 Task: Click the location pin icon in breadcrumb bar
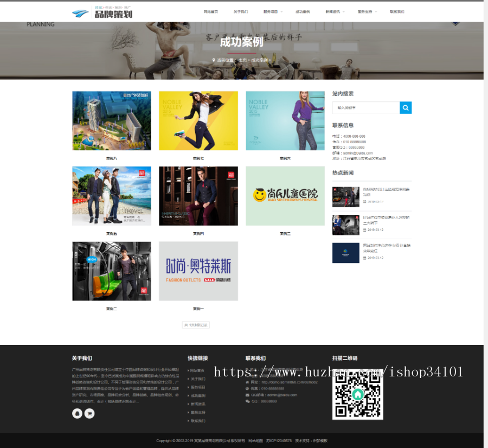click(215, 61)
